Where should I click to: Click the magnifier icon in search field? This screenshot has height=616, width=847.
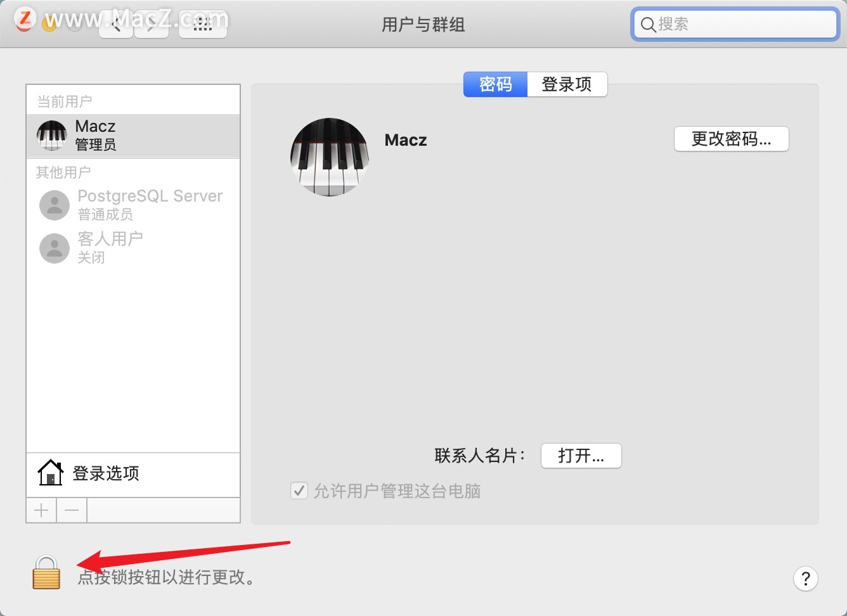647,25
